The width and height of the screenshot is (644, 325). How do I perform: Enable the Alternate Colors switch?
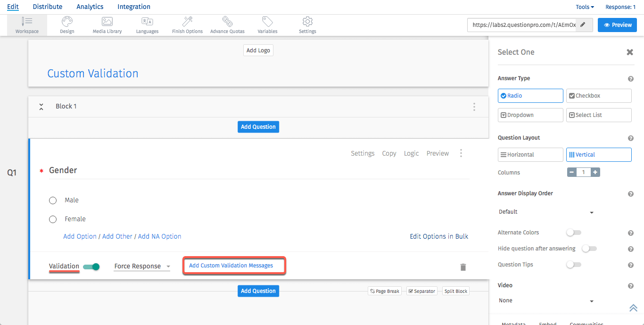[574, 233]
